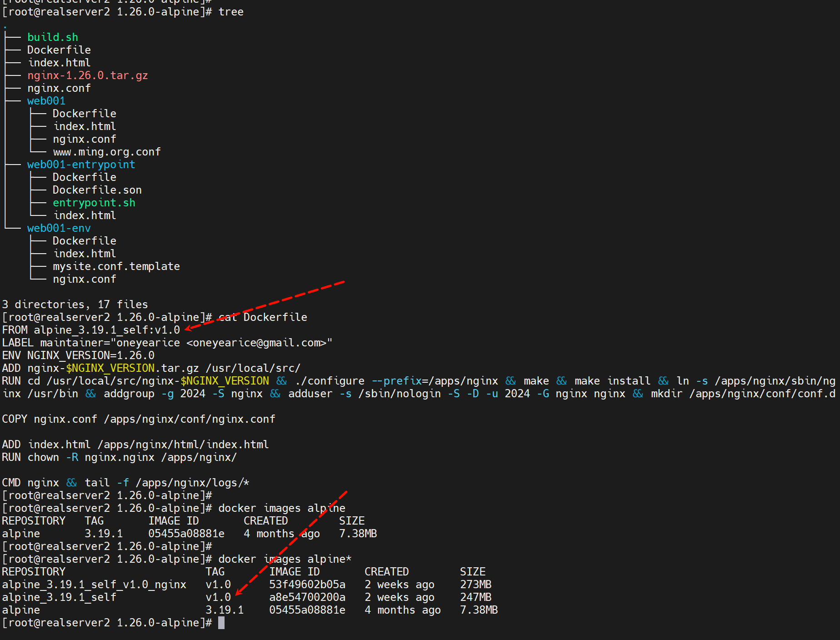Image resolution: width=840 pixels, height=640 pixels.
Task: Click the COPY nginx.conf instruction line
Action: click(138, 419)
